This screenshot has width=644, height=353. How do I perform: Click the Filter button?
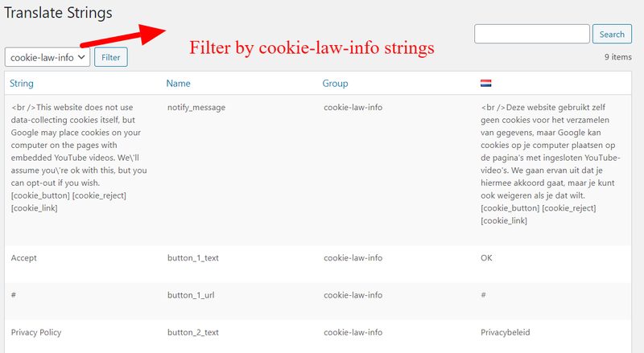pyautogui.click(x=111, y=57)
